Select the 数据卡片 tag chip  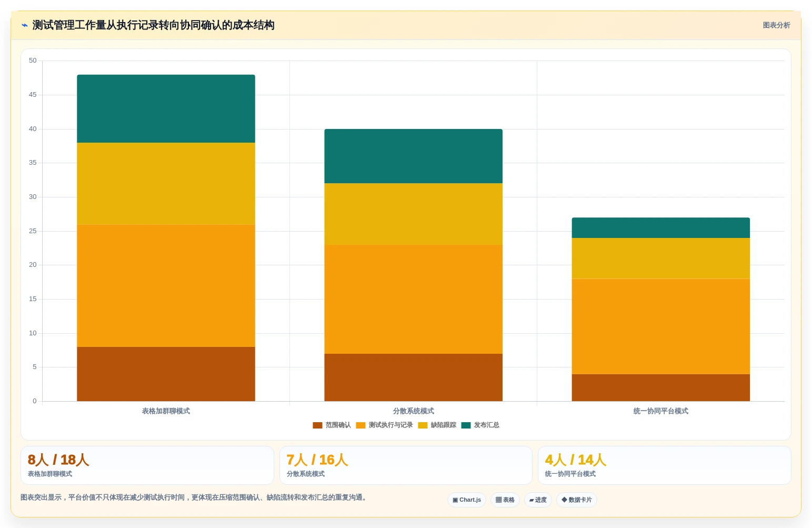[x=577, y=500]
